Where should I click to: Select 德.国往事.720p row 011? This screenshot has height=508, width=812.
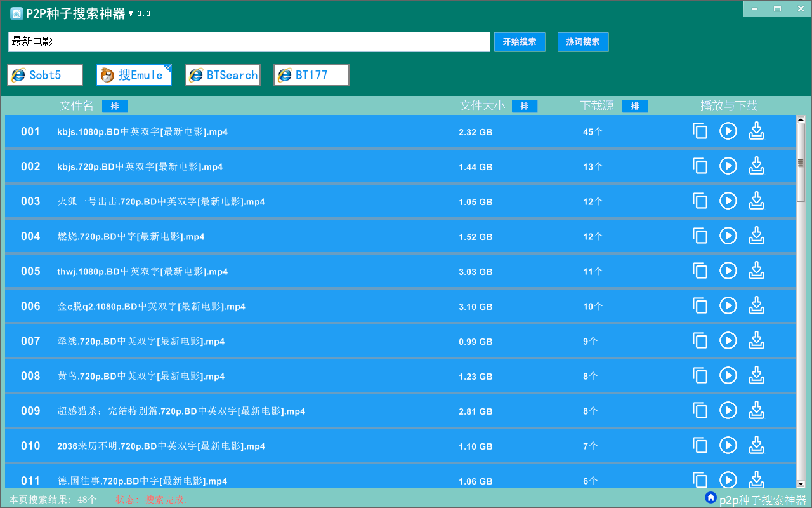400,478
